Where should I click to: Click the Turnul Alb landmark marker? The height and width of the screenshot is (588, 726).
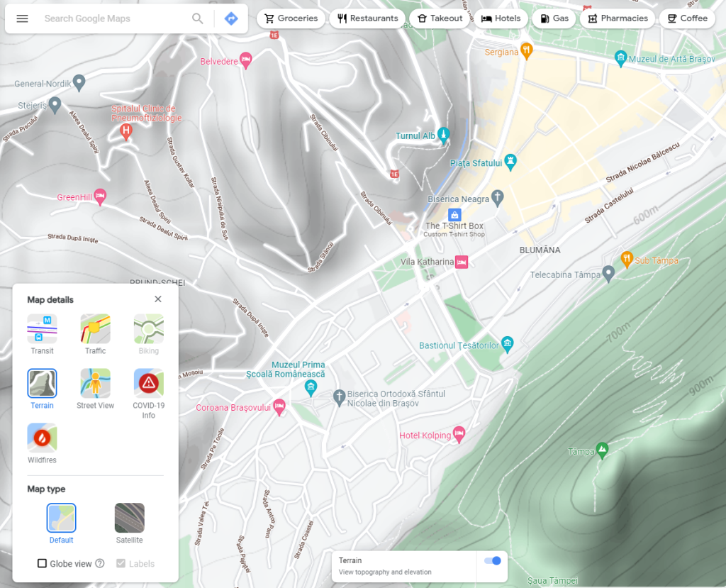point(444,135)
